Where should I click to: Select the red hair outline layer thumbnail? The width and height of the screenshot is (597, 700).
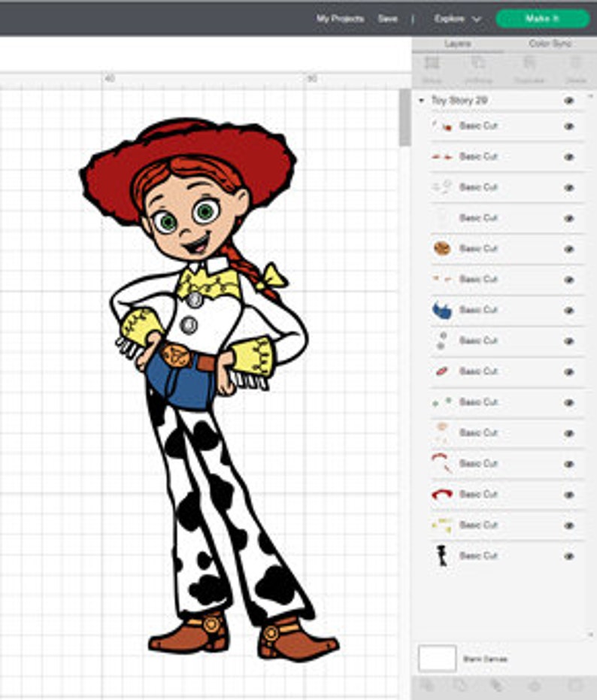tap(442, 463)
